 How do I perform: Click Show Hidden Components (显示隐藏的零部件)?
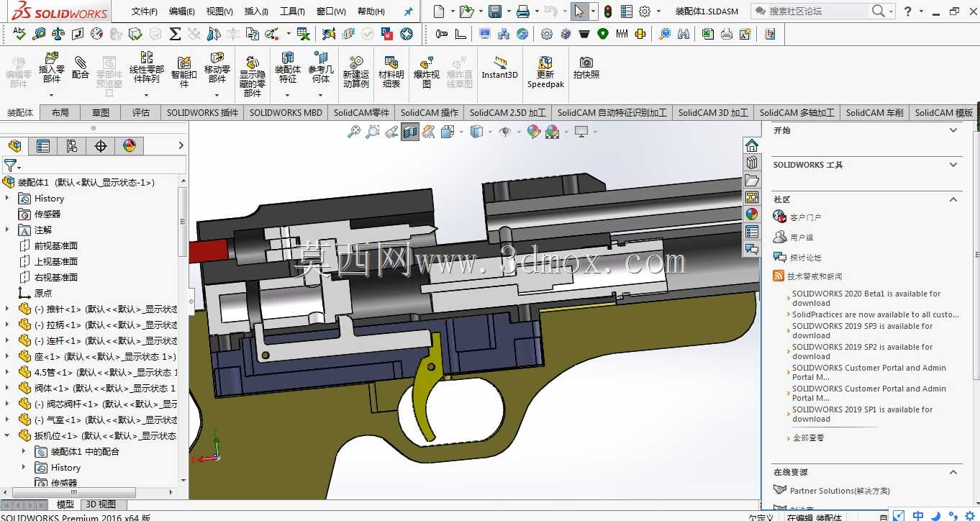[253, 76]
